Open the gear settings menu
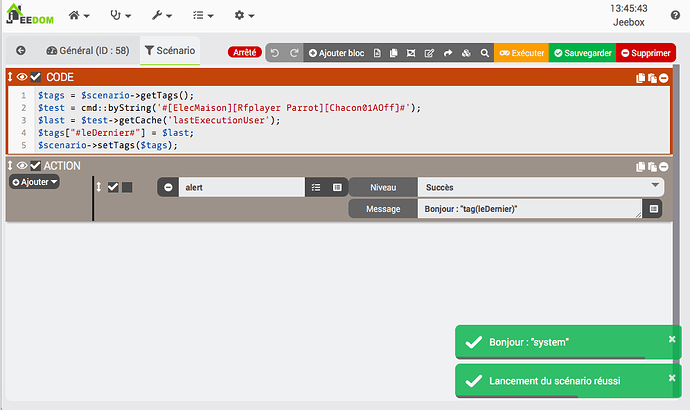Image resolution: width=690 pixels, height=410 pixels. coord(244,15)
